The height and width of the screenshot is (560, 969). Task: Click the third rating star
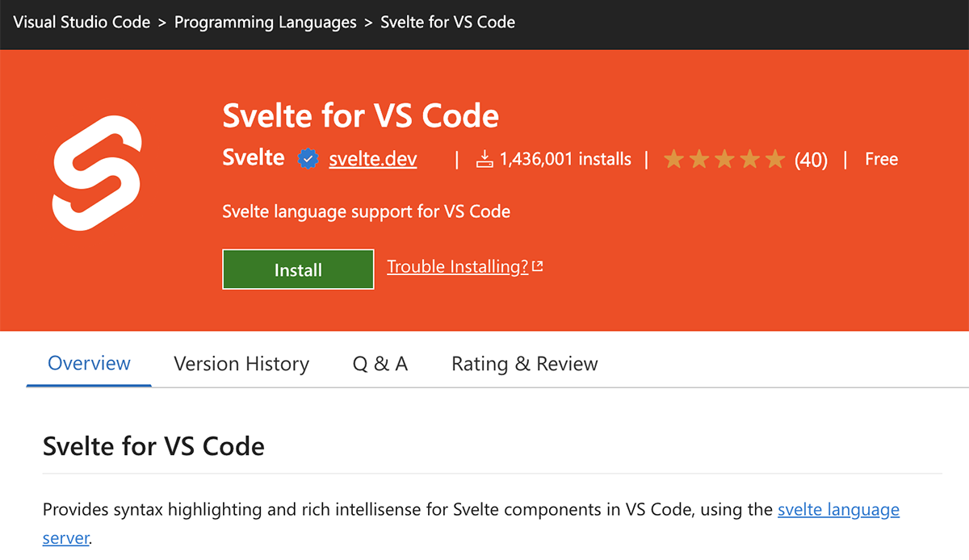(724, 160)
